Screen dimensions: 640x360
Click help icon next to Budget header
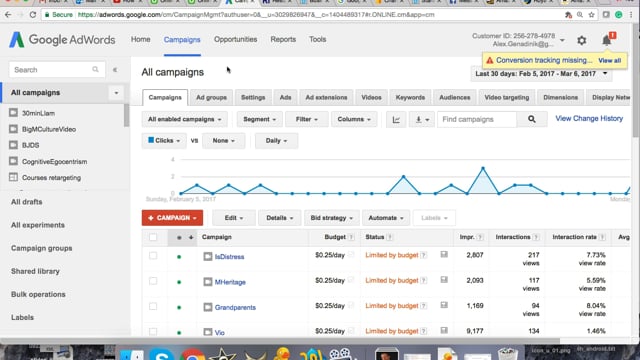coord(351,237)
